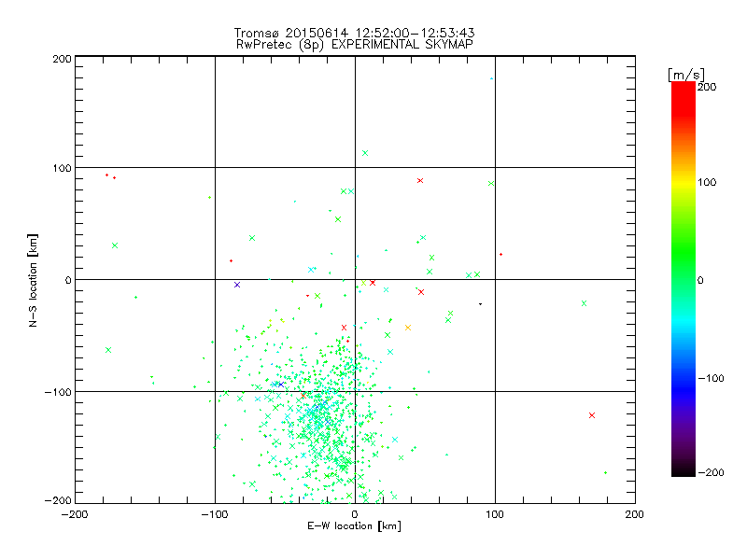Image resolution: width=747 pixels, height=560 pixels.
Task: Click the colorbar tick label '0'
Action: [700, 281]
